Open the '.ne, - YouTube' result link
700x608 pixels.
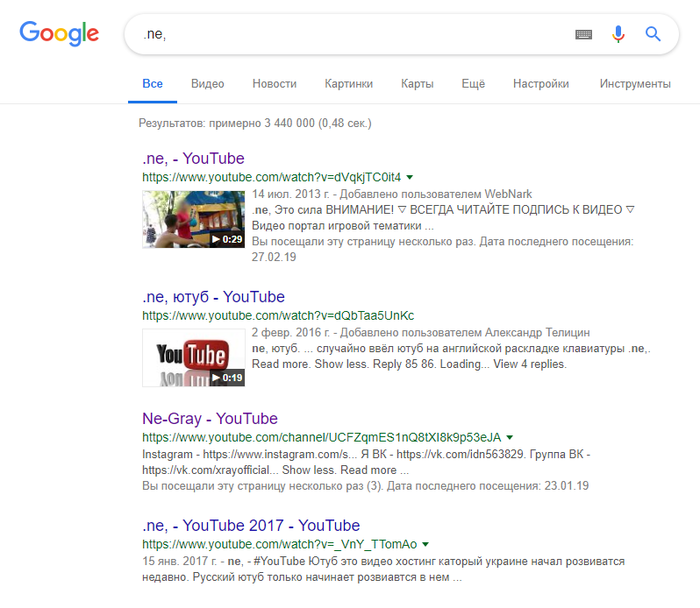tap(193, 158)
